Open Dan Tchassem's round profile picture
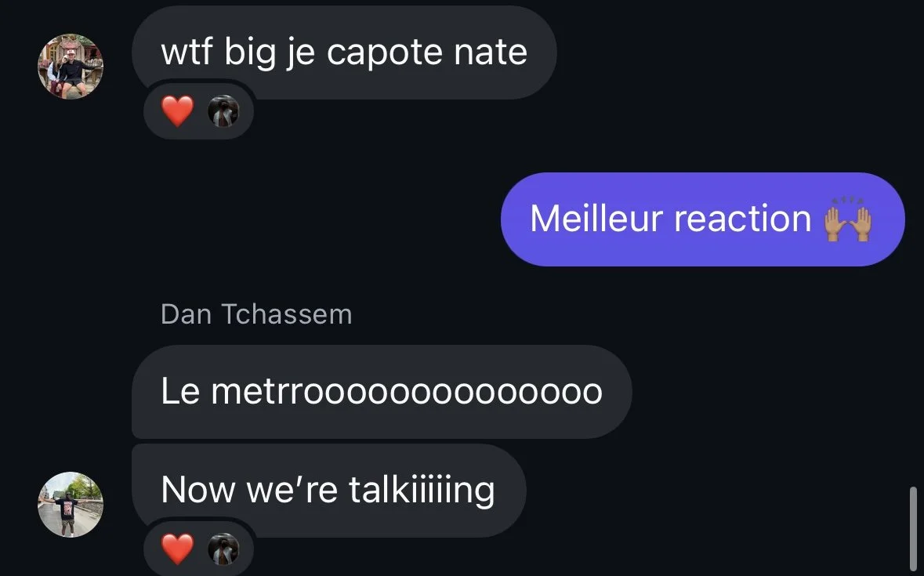The image size is (924, 576). coord(71,505)
